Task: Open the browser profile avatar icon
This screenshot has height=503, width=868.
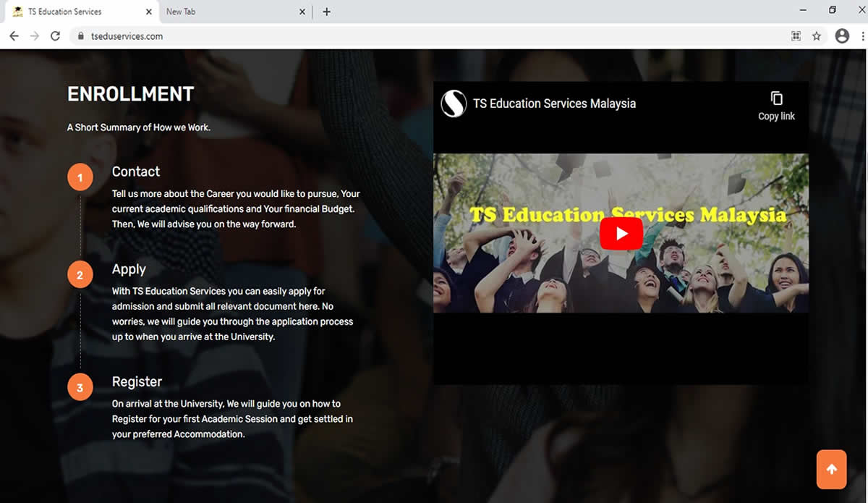Action: point(841,35)
